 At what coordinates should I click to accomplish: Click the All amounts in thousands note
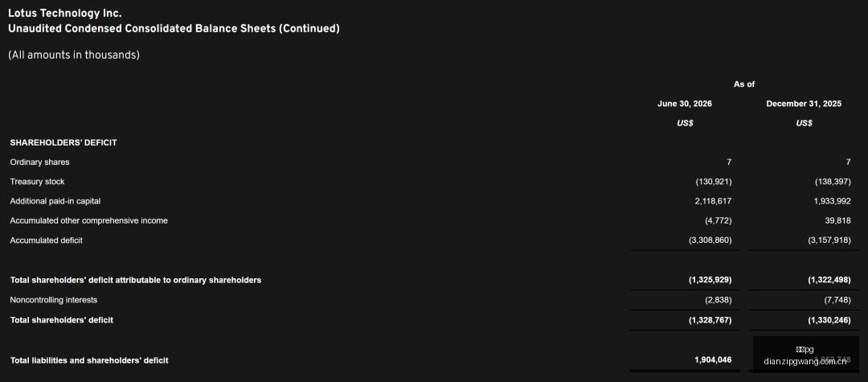pyautogui.click(x=74, y=55)
